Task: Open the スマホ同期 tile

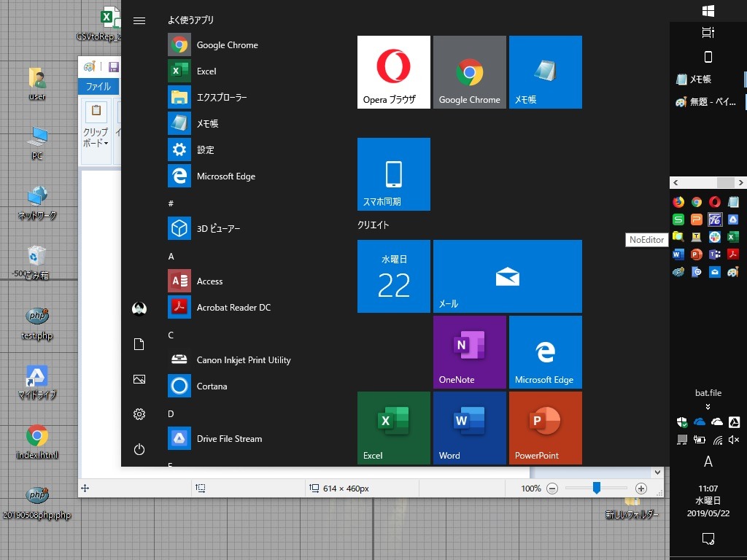Action: tap(393, 174)
